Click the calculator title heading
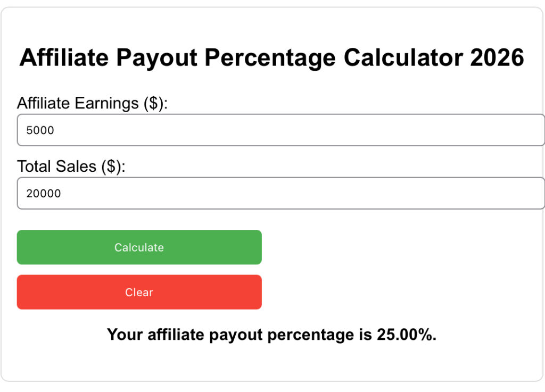Screen dimensions: 545x392 coord(272,57)
